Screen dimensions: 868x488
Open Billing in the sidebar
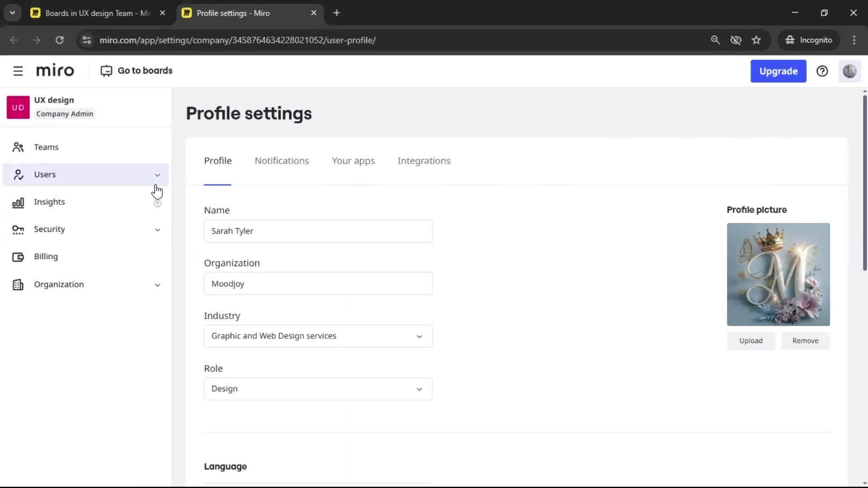(x=85, y=257)
